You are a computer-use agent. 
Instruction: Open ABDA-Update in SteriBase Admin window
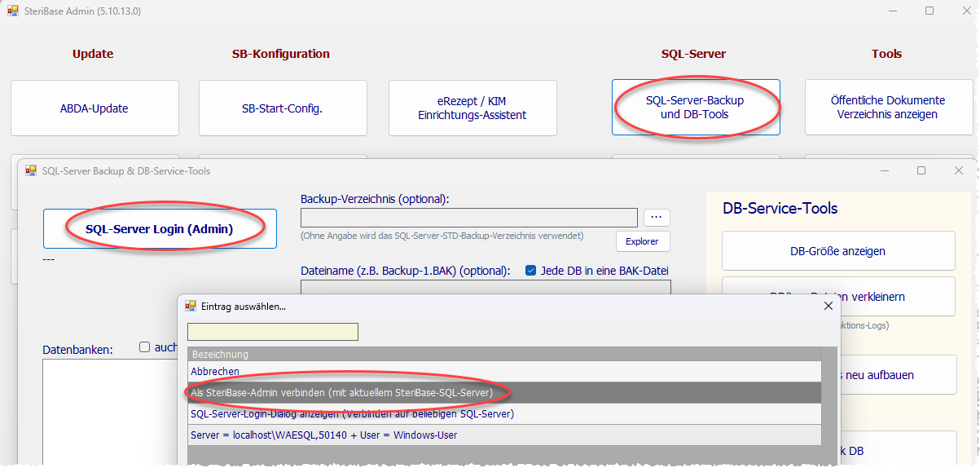pyautogui.click(x=94, y=108)
